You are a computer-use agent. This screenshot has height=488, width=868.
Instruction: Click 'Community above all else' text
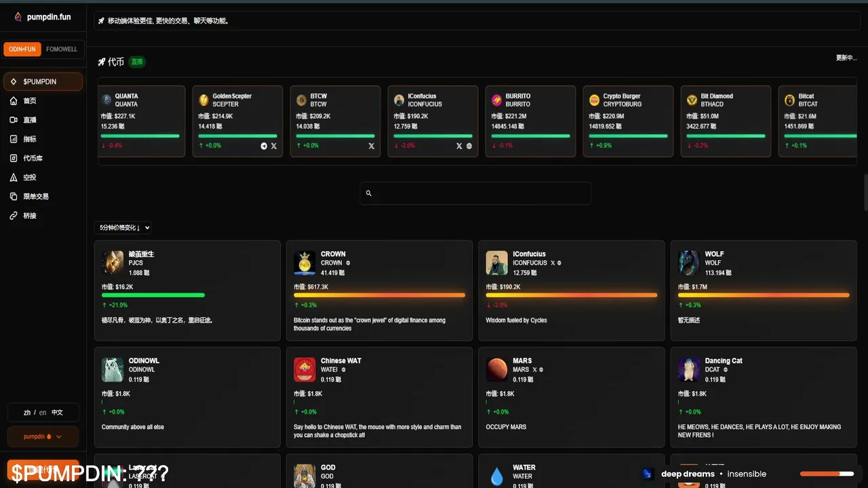[133, 428]
